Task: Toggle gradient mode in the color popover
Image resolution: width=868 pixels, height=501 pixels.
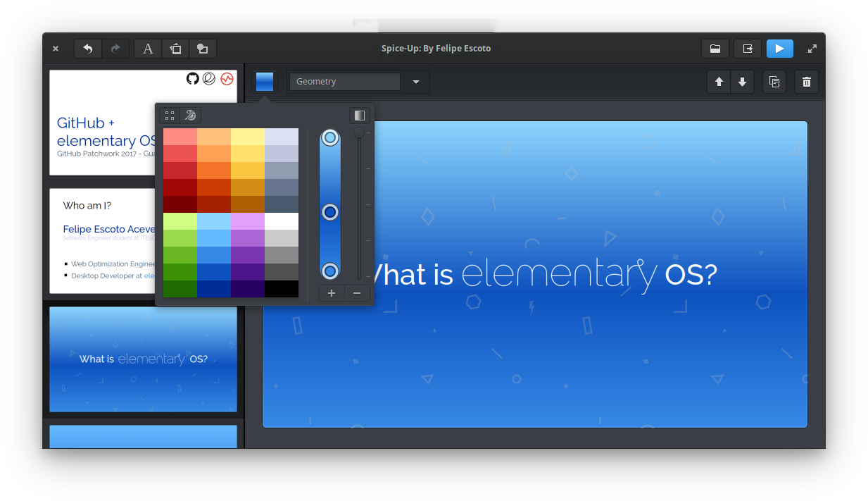Action: [x=360, y=116]
